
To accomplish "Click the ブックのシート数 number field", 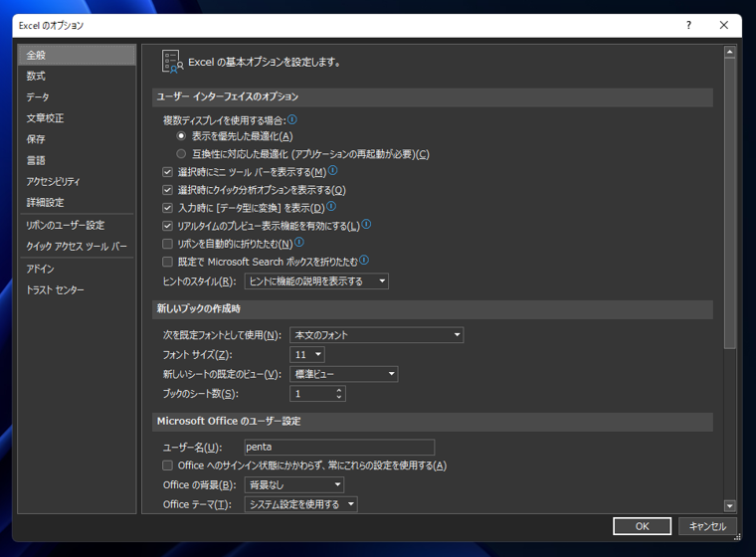I will click(312, 394).
